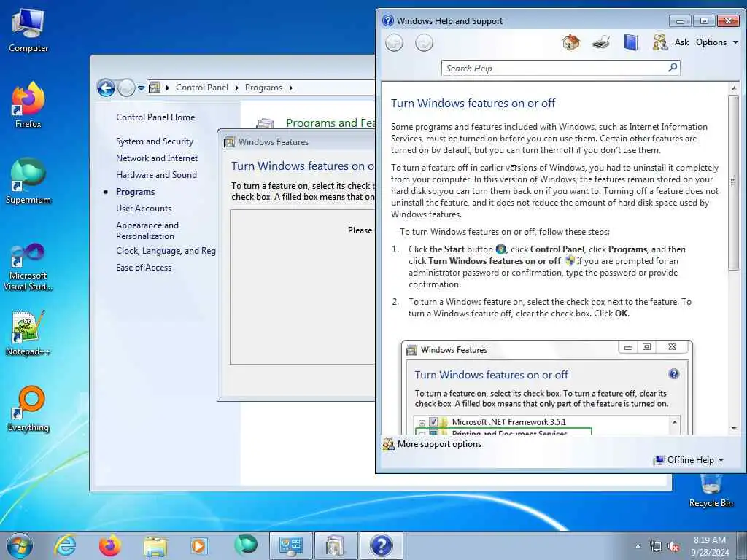Open Windows Explorer folder on taskbar

click(x=155, y=545)
